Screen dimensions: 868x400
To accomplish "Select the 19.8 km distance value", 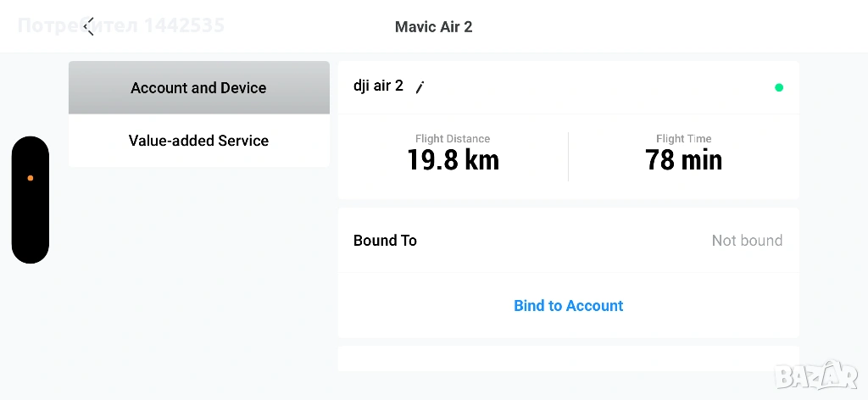I will click(x=453, y=160).
